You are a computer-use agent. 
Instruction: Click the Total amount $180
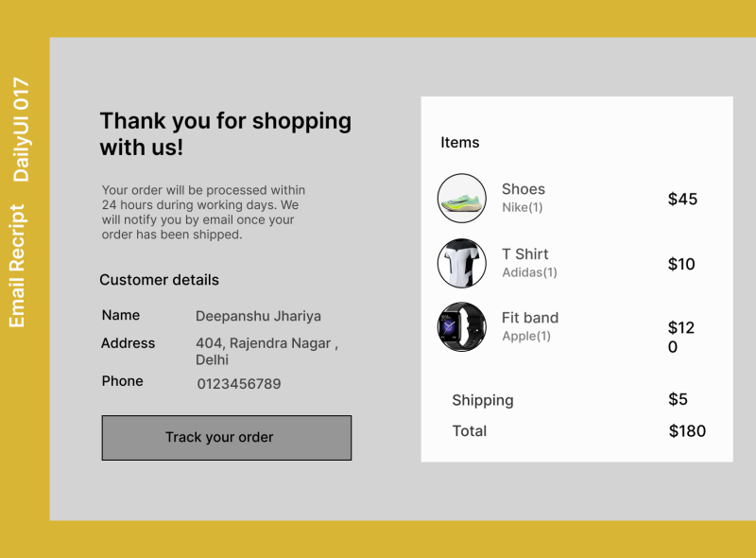pyautogui.click(x=688, y=430)
